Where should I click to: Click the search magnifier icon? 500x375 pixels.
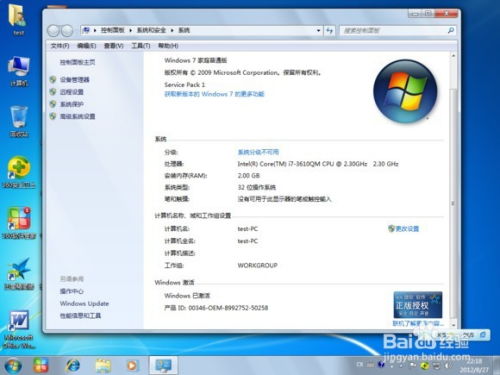[451, 30]
